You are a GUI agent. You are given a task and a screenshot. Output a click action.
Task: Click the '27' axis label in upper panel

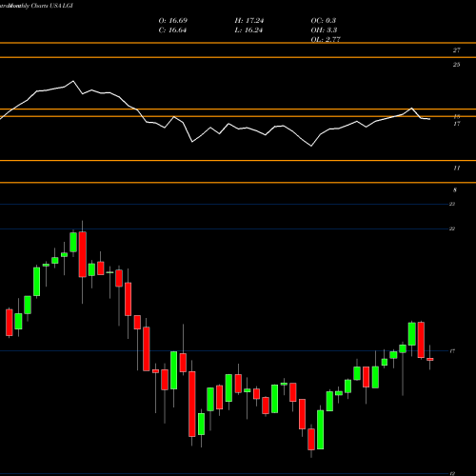456,50
